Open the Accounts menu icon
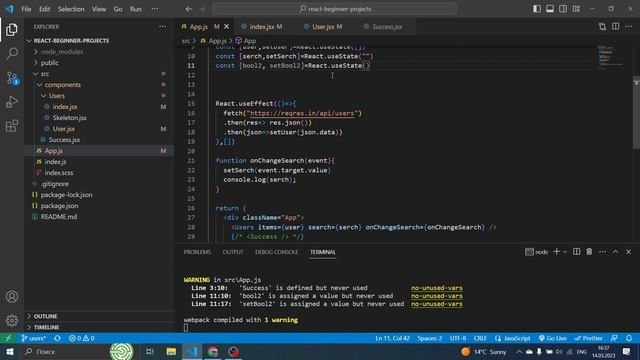The width and height of the screenshot is (640, 360). (12, 297)
